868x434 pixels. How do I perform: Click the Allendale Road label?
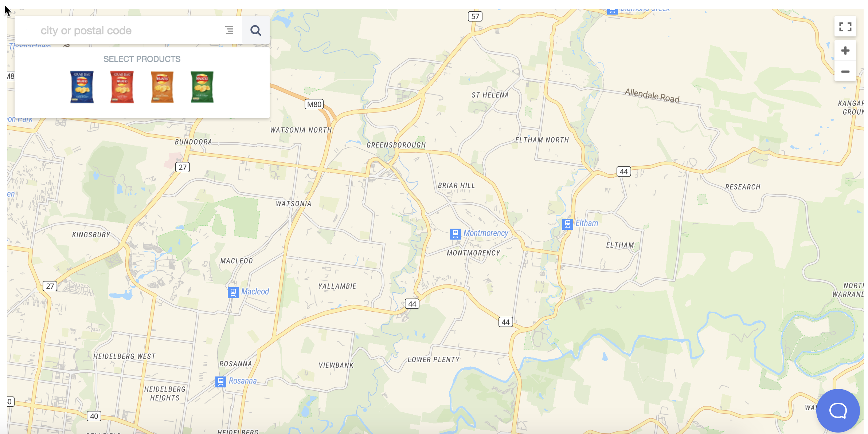pyautogui.click(x=652, y=96)
